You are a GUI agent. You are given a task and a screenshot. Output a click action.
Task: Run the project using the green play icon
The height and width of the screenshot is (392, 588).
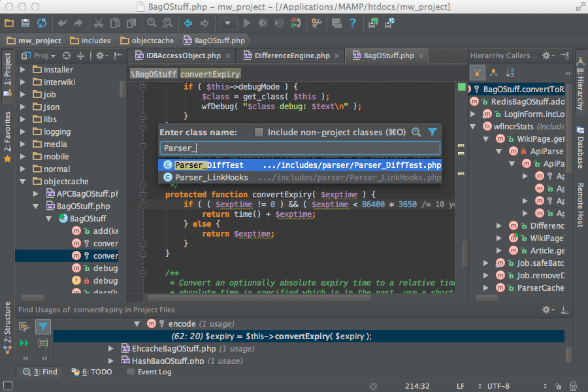247,23
